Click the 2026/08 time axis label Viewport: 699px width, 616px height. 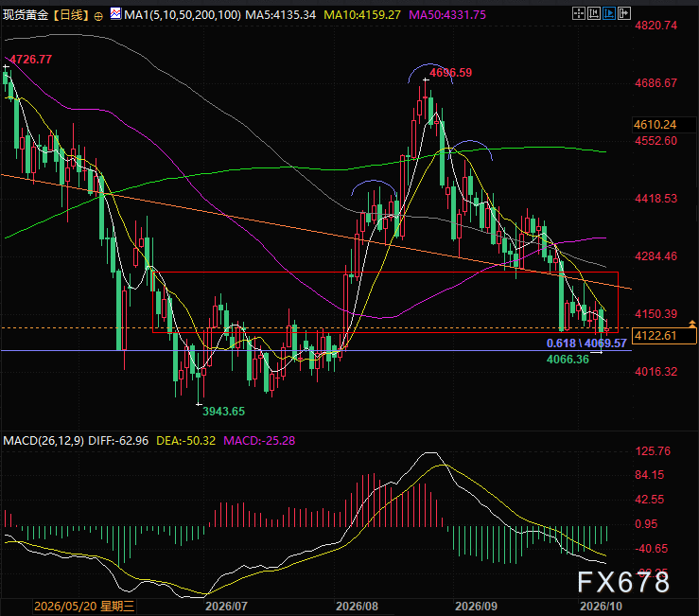(357, 607)
